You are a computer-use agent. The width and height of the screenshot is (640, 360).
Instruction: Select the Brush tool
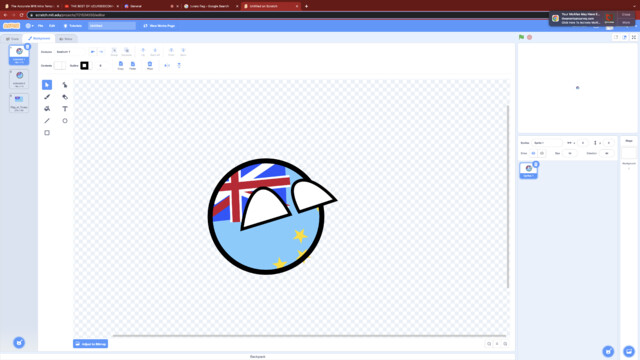click(47, 97)
